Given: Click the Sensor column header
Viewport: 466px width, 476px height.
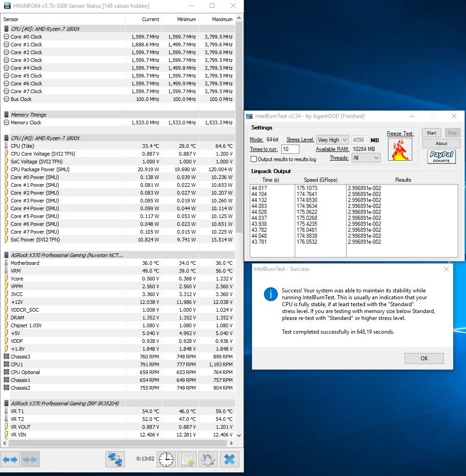Looking at the screenshot, I should [63, 19].
